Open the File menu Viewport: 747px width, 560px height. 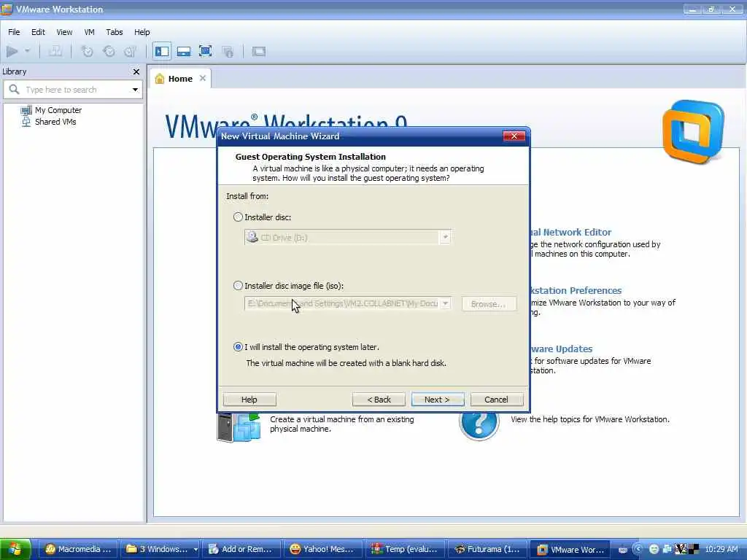point(14,32)
